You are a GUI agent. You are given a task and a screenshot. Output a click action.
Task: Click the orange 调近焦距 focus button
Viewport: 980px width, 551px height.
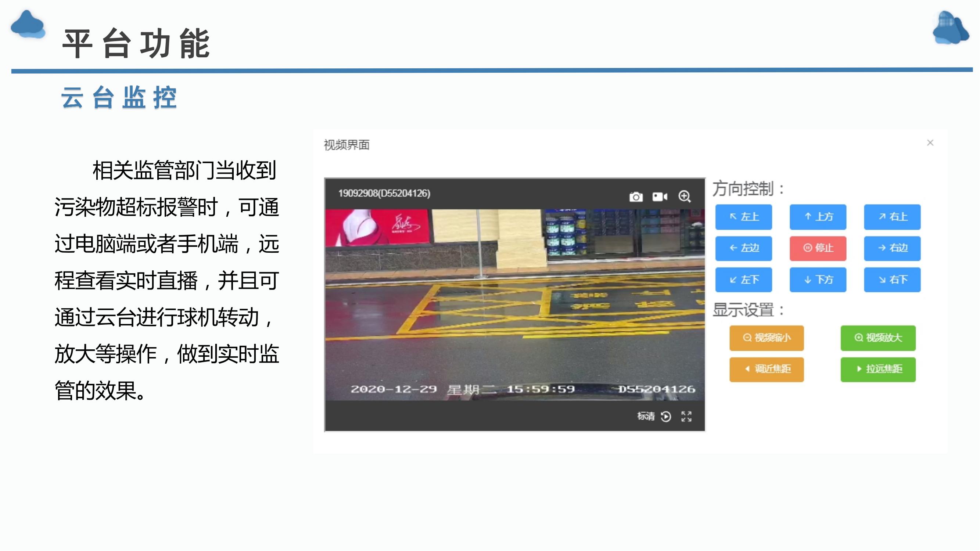[x=767, y=369]
